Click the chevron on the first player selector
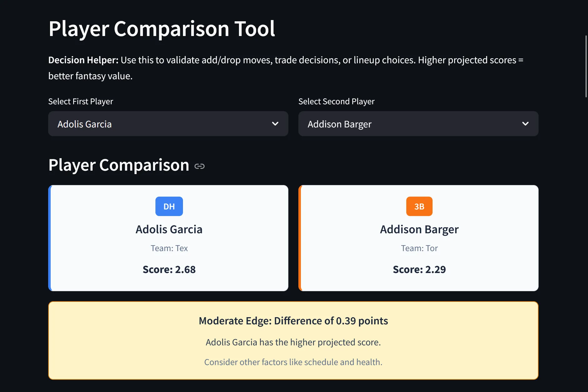This screenshot has width=588, height=392. (275, 124)
